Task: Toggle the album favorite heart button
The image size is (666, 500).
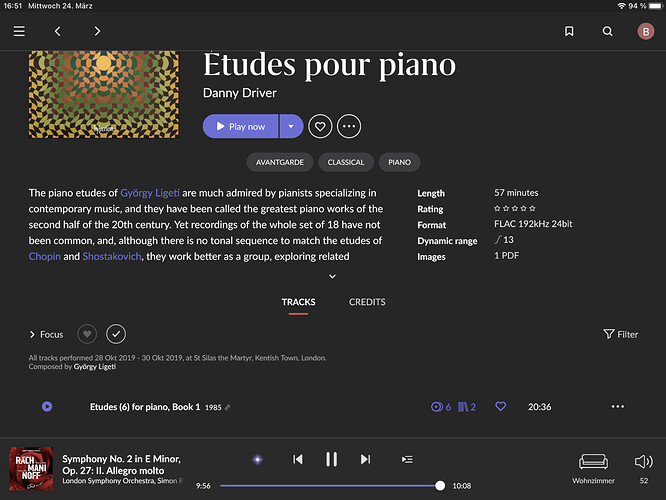Action: (320, 126)
